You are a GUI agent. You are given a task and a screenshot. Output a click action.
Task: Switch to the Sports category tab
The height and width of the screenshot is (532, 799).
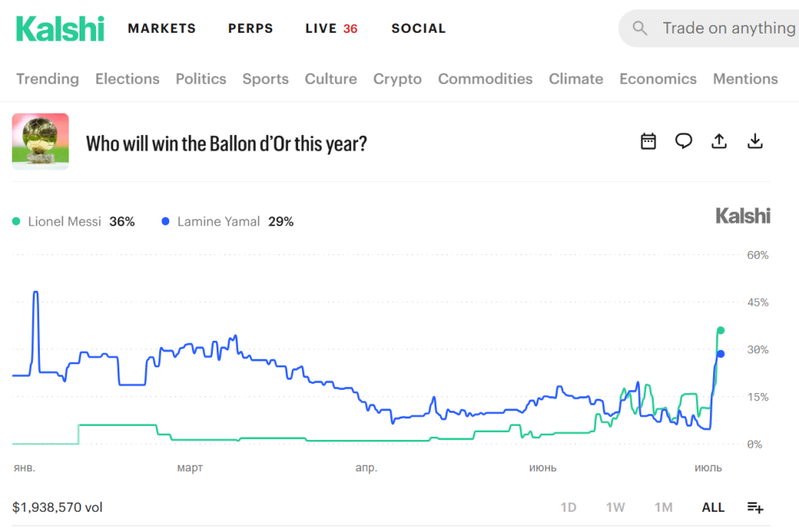click(265, 79)
